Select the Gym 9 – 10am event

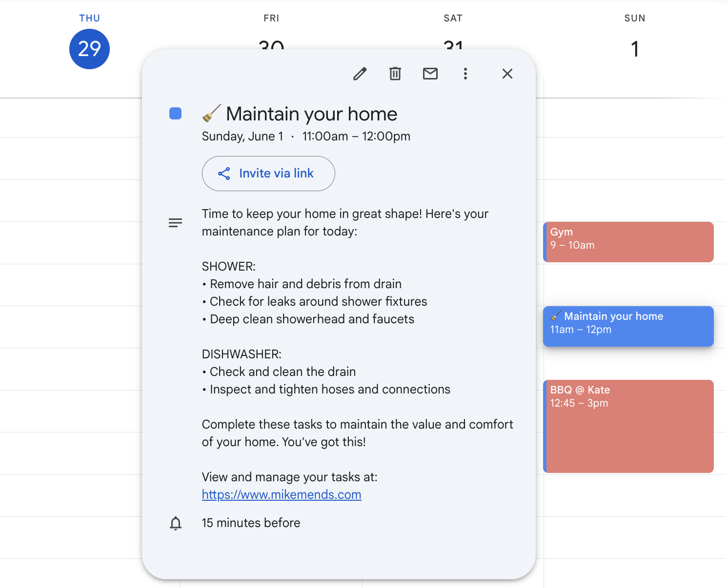pyautogui.click(x=628, y=242)
